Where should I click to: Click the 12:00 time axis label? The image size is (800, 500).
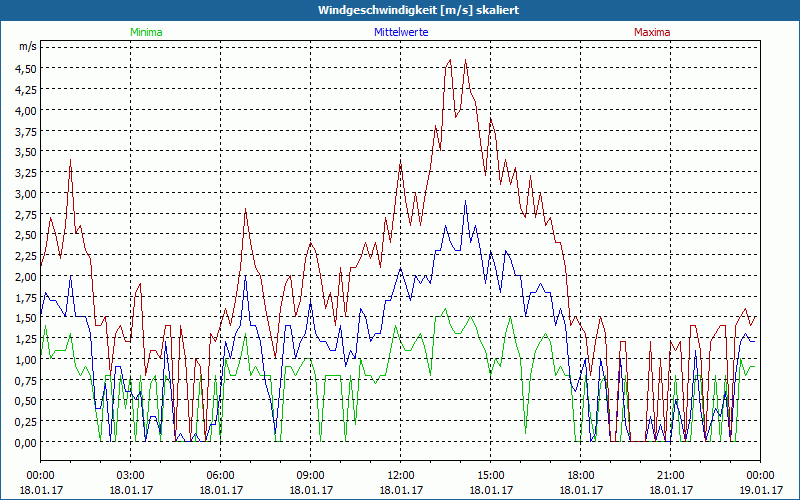[x=401, y=476]
